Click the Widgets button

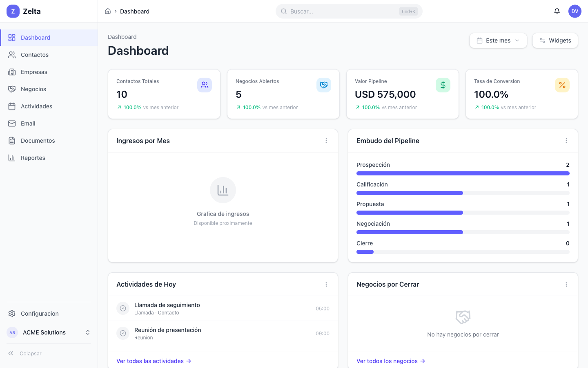point(555,40)
